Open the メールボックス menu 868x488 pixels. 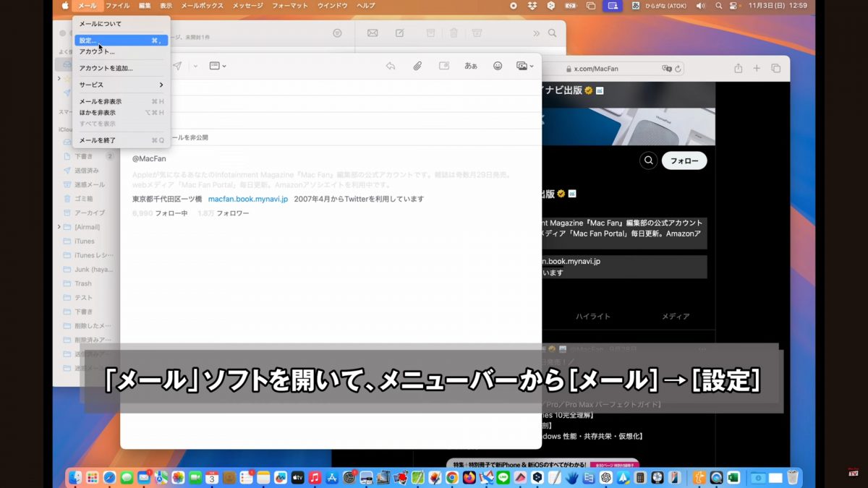pyautogui.click(x=202, y=6)
